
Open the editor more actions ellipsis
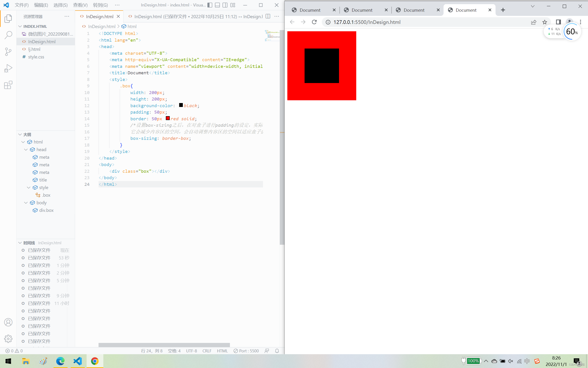[277, 16]
